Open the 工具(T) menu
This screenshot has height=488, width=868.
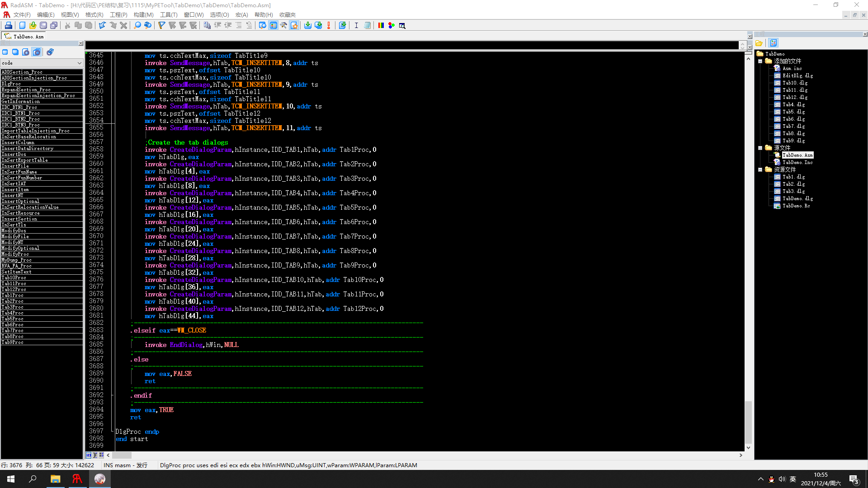point(169,14)
